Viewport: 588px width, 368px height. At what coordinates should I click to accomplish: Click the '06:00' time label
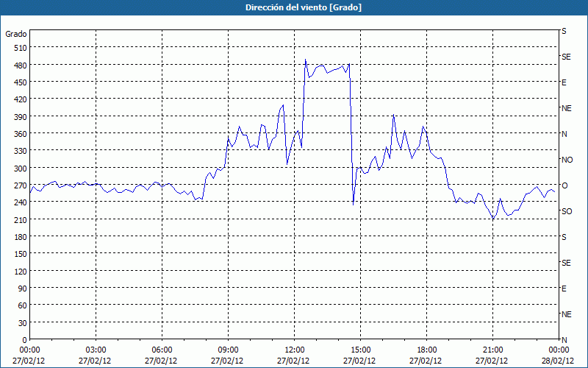(162, 350)
